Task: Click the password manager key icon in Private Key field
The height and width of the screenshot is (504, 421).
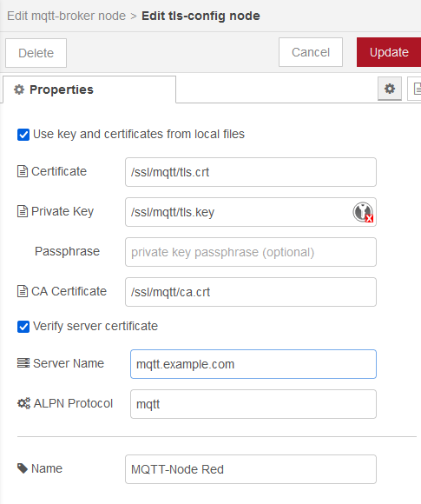Action: click(x=363, y=212)
